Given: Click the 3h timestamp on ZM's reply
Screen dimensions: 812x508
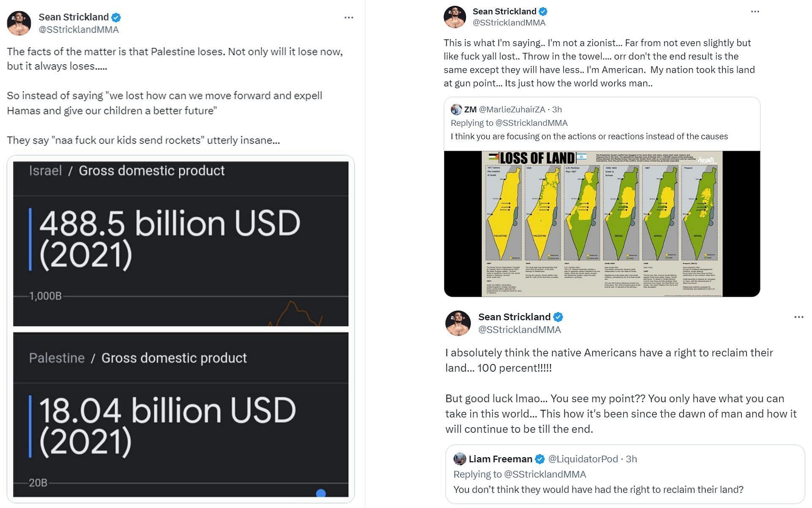Looking at the screenshot, I should pyautogui.click(x=557, y=110).
